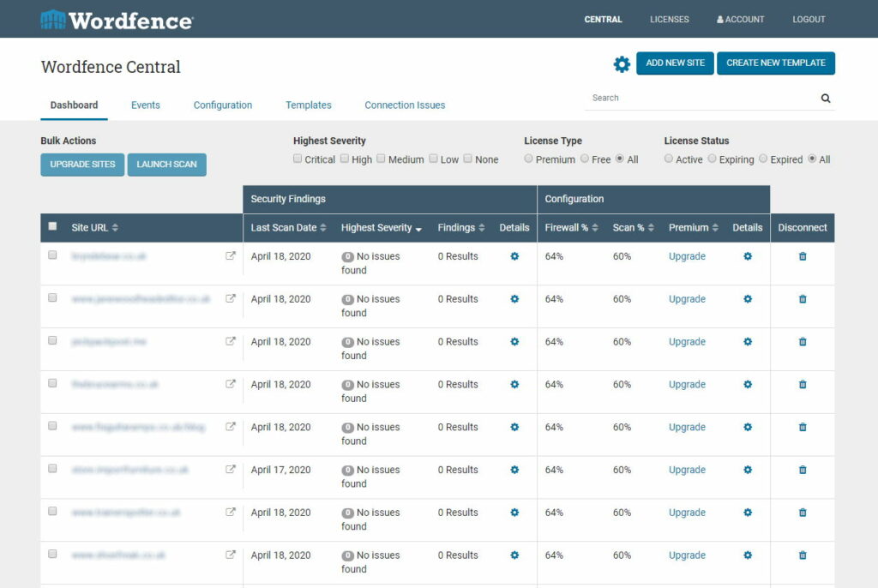The image size is (878, 588).
Task: Click the disconnect trash icon in seventh row
Action: 803,513
